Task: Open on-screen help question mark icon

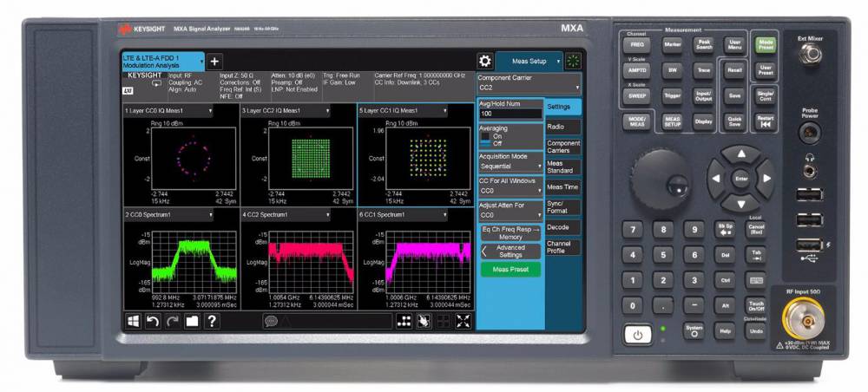Action: pyautogui.click(x=212, y=321)
